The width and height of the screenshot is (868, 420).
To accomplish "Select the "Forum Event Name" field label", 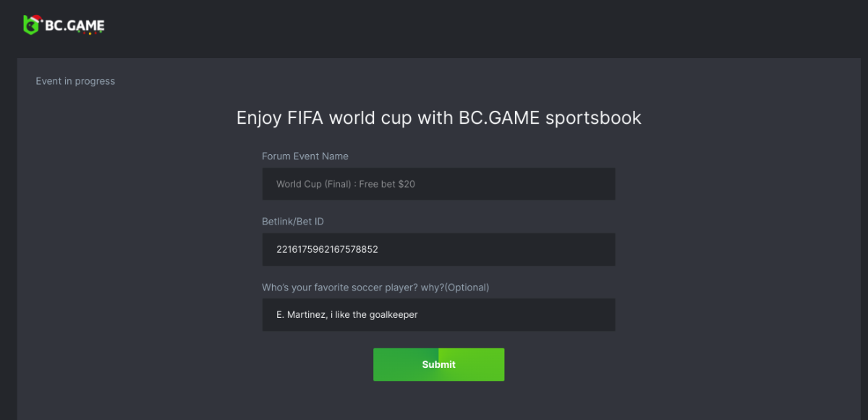I will (305, 156).
